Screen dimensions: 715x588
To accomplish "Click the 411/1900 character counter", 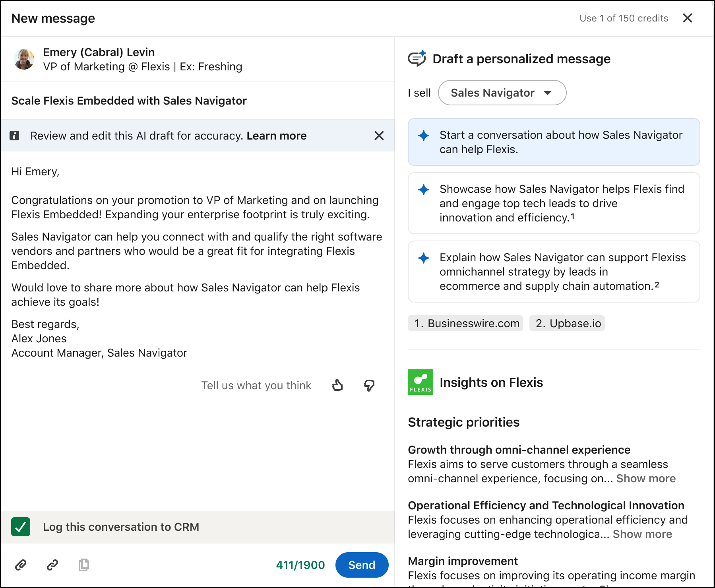I will click(300, 565).
